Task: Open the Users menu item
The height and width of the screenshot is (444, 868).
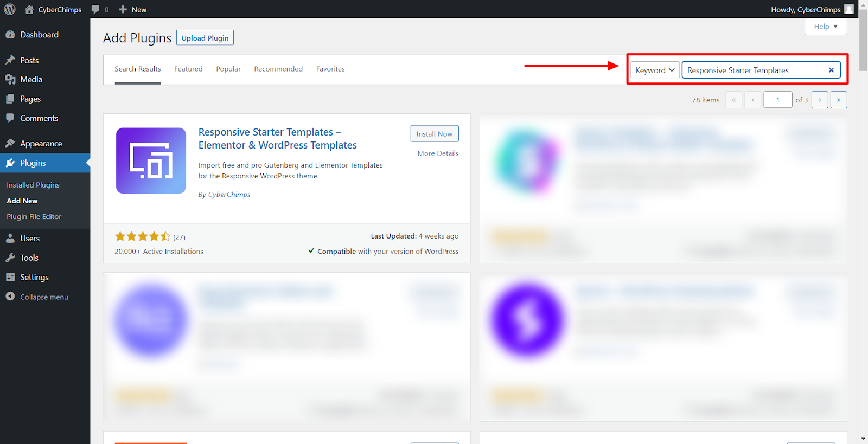Action: coord(45,239)
